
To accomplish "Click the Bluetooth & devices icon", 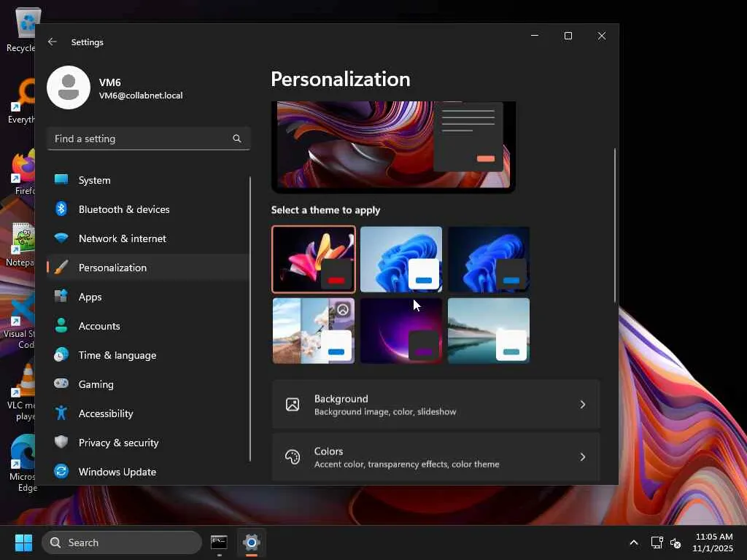I will (61, 209).
